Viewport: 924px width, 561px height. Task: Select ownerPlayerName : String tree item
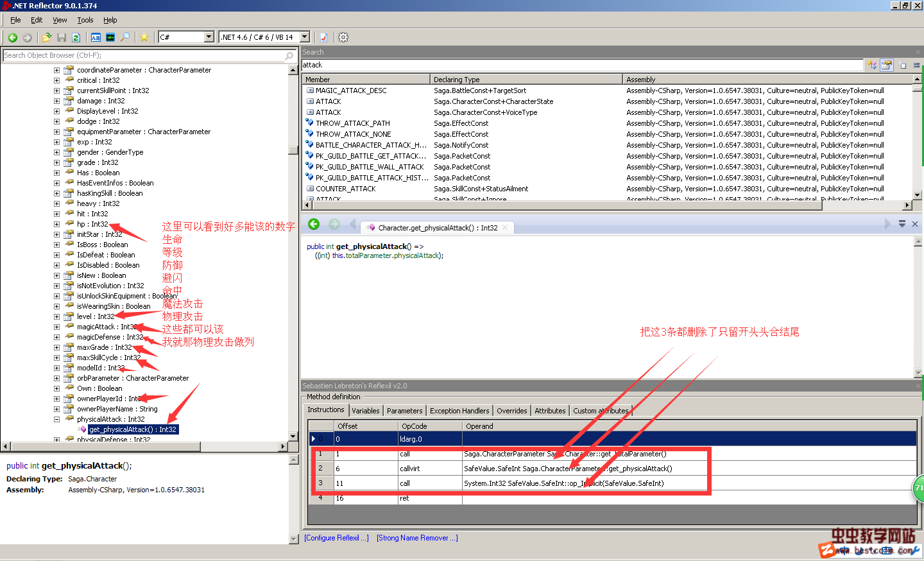coord(117,409)
